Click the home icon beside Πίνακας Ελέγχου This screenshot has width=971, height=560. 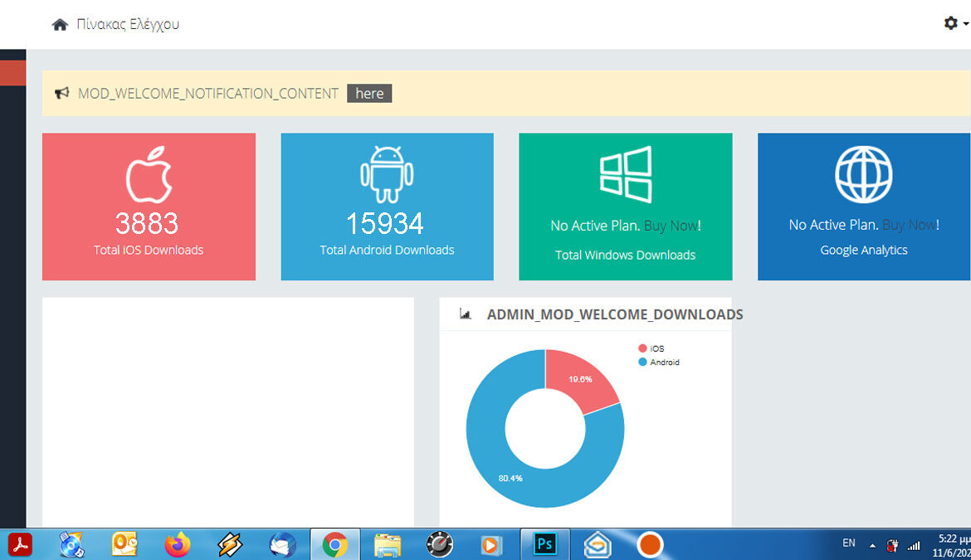pyautogui.click(x=60, y=25)
